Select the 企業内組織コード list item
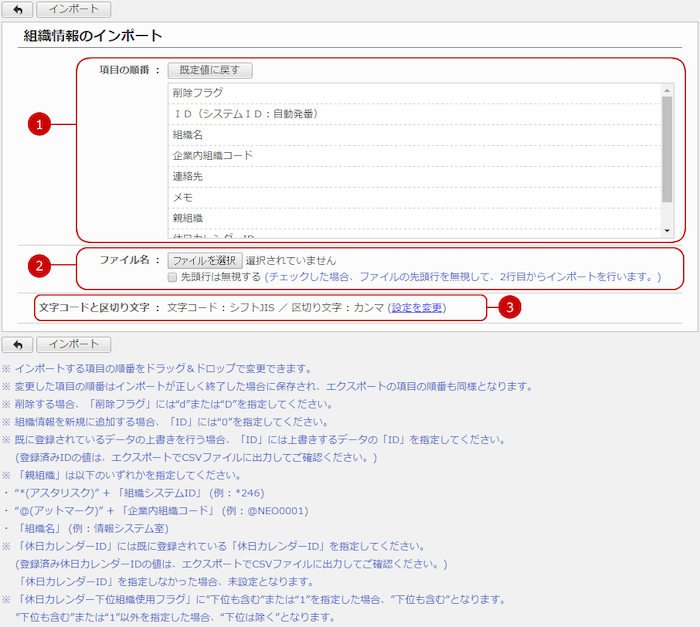The image size is (700, 627). (x=212, y=156)
